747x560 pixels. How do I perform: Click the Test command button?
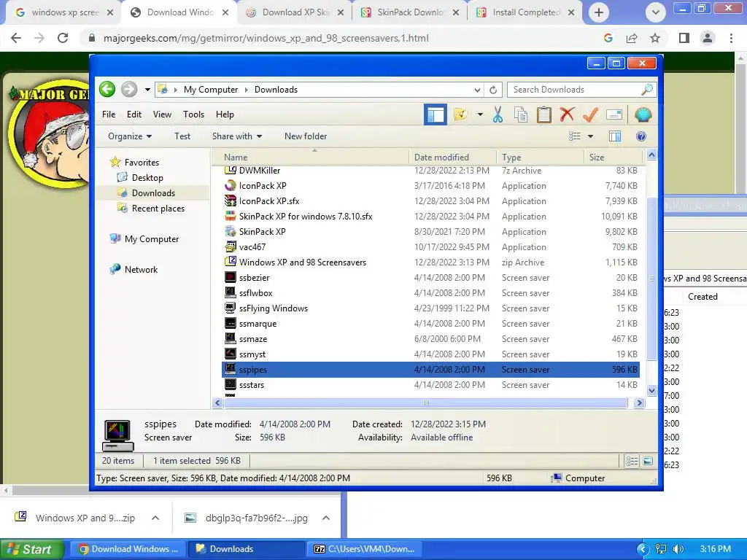tap(182, 136)
